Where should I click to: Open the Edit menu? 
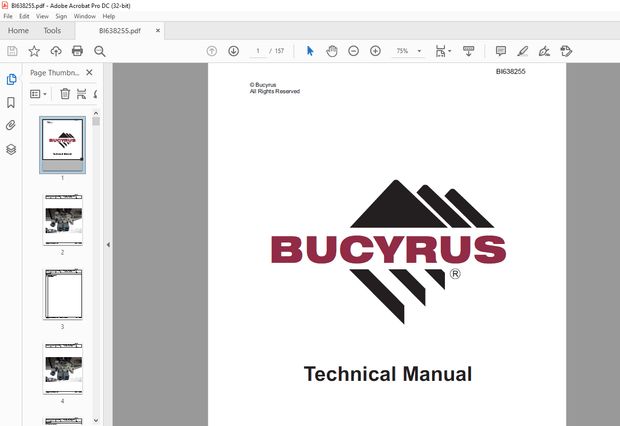24,16
